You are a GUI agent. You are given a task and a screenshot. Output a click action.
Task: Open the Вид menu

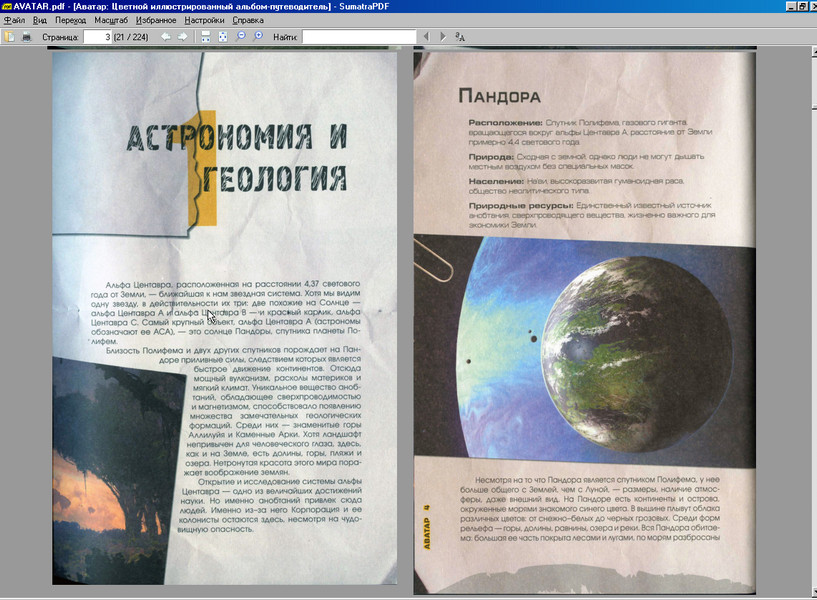(x=38, y=18)
